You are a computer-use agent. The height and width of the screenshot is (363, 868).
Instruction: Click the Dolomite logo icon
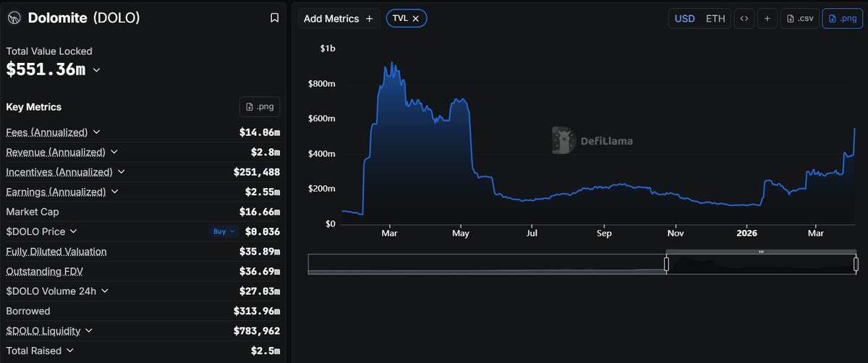14,18
